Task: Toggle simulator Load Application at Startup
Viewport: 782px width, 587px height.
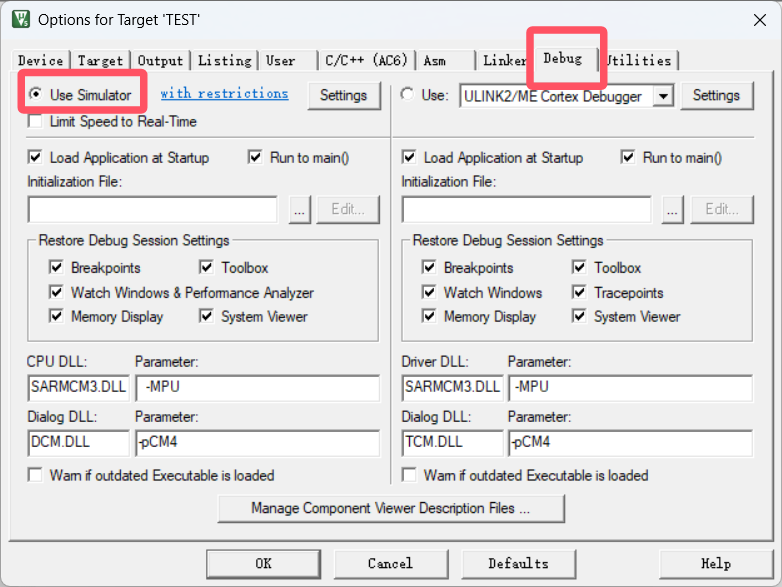Action: click(x=35, y=158)
